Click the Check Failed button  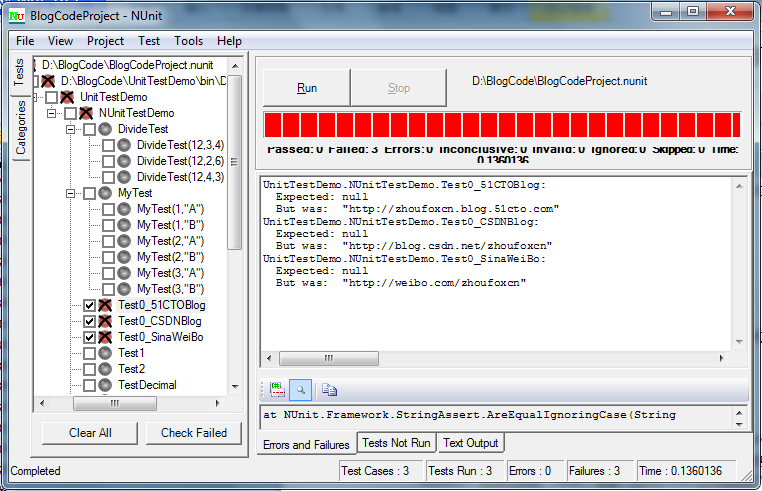(x=194, y=433)
